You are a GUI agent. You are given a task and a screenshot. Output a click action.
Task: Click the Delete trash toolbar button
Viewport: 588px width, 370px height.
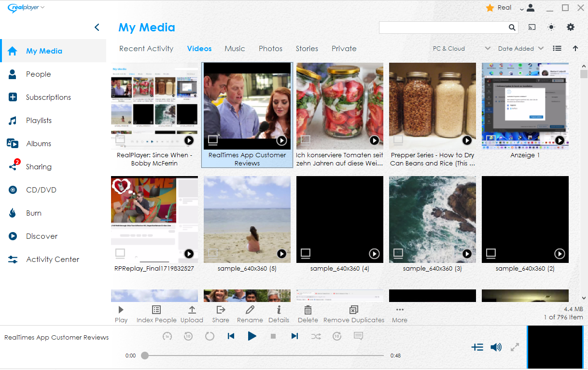(x=308, y=314)
